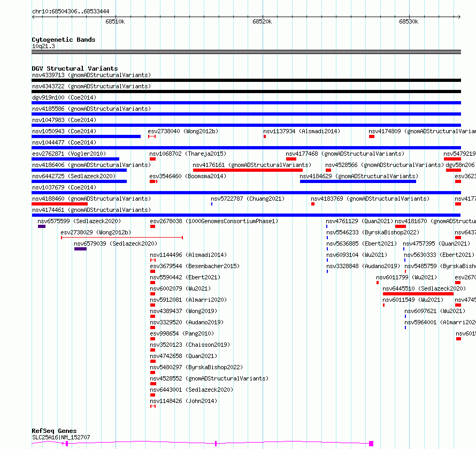The height and width of the screenshot is (449, 476).
Task: Click the large magenta exon of SLC25A16
Action: pyautogui.click(x=371, y=444)
